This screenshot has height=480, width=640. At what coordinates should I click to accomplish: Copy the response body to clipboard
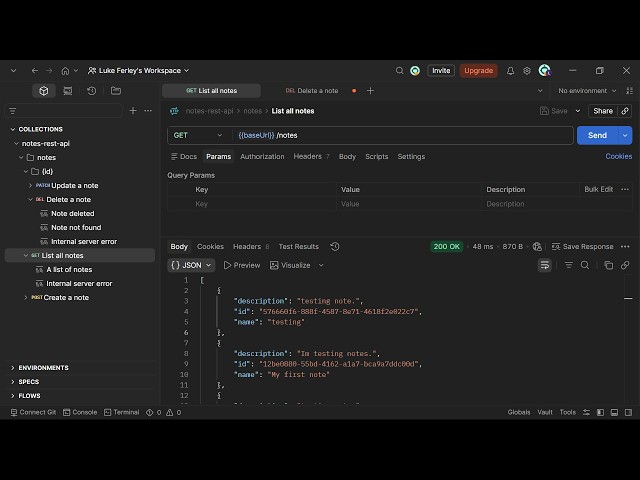pyautogui.click(x=609, y=265)
